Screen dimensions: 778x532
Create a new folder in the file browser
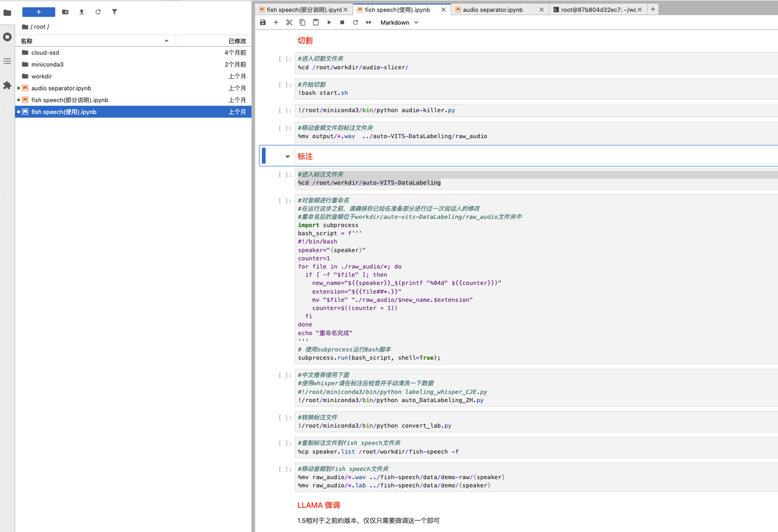[65, 12]
